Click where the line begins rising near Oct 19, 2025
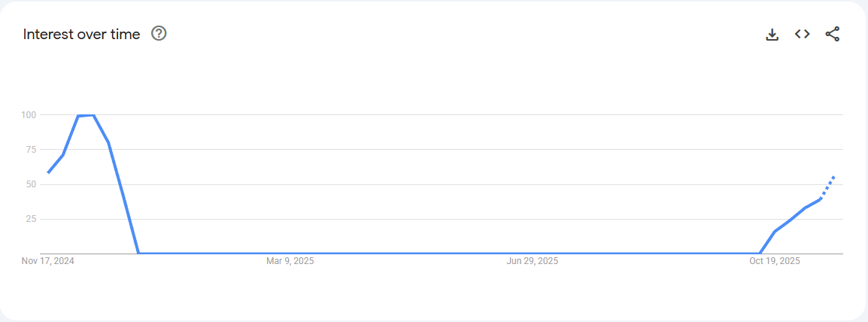 [x=760, y=253]
